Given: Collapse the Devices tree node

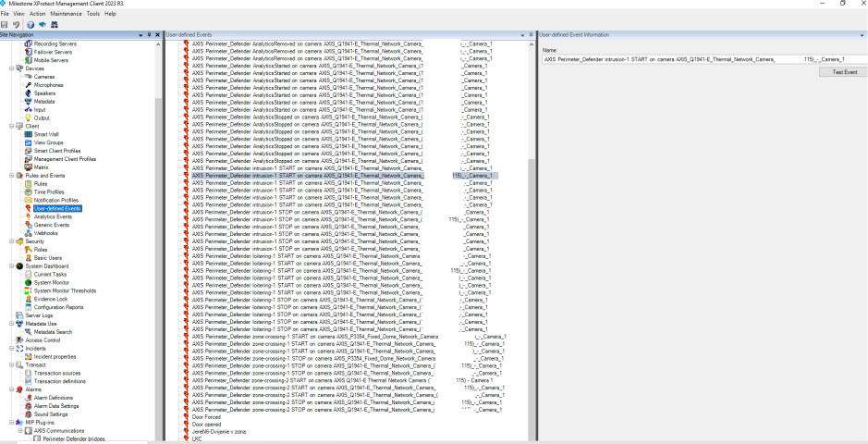Looking at the screenshot, I should tap(11, 68).
